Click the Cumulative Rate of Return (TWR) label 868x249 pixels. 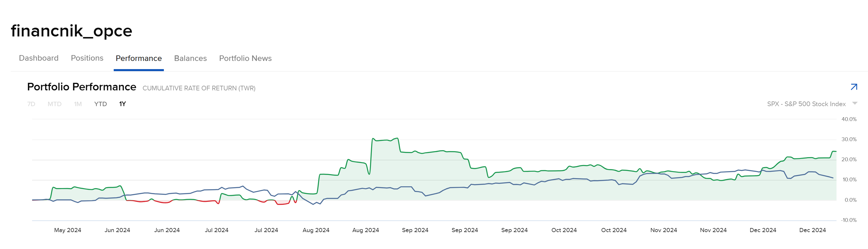199,88
